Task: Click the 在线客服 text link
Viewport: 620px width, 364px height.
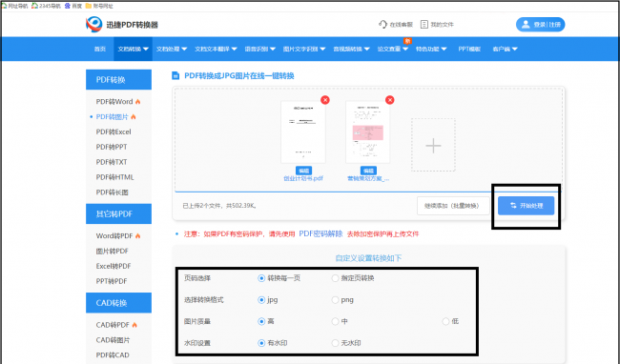Action: 401,25
